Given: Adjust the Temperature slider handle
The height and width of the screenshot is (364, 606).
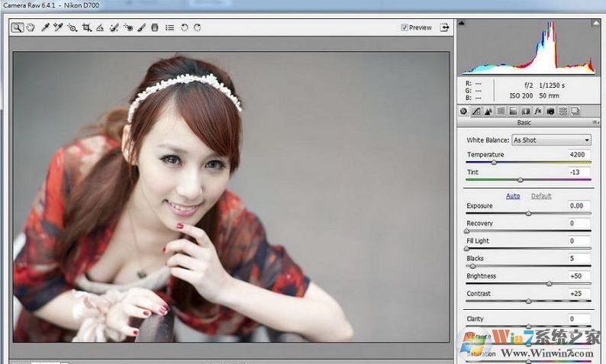Looking at the screenshot, I should coord(494,163).
